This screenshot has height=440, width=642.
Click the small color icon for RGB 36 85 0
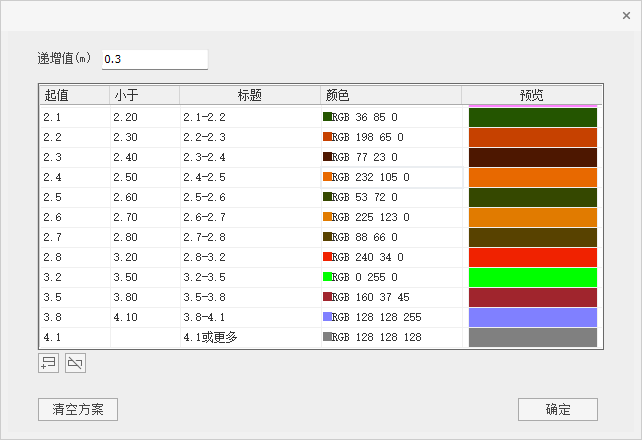(x=327, y=117)
